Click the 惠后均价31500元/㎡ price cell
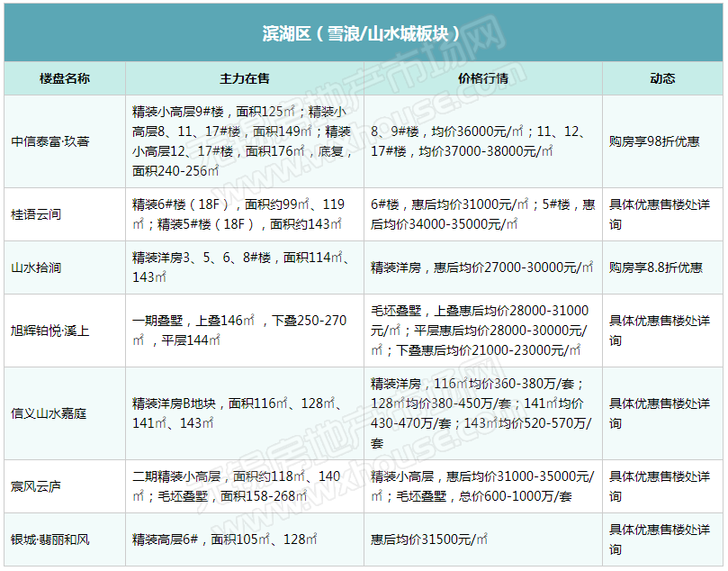728x571 pixels. coord(429,539)
